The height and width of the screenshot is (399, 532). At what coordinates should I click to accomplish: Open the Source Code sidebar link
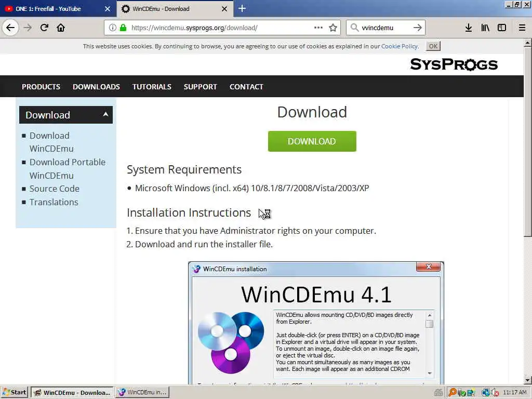click(x=54, y=189)
